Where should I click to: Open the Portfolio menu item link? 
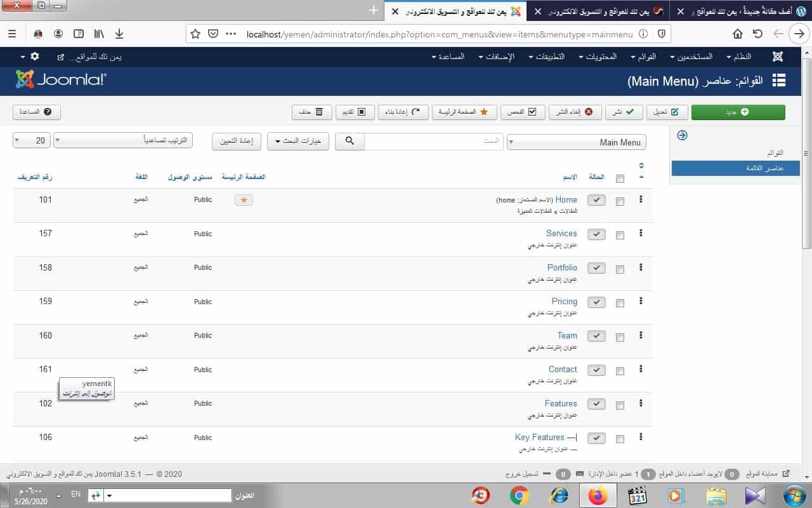tap(562, 267)
